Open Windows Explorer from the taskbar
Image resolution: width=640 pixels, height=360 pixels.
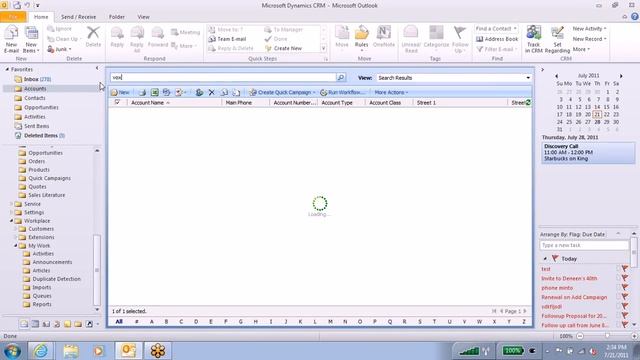coord(71,351)
